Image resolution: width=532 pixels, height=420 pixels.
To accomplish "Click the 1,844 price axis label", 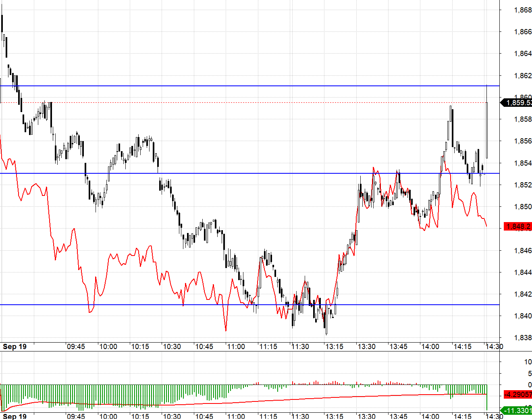I will point(523,272).
